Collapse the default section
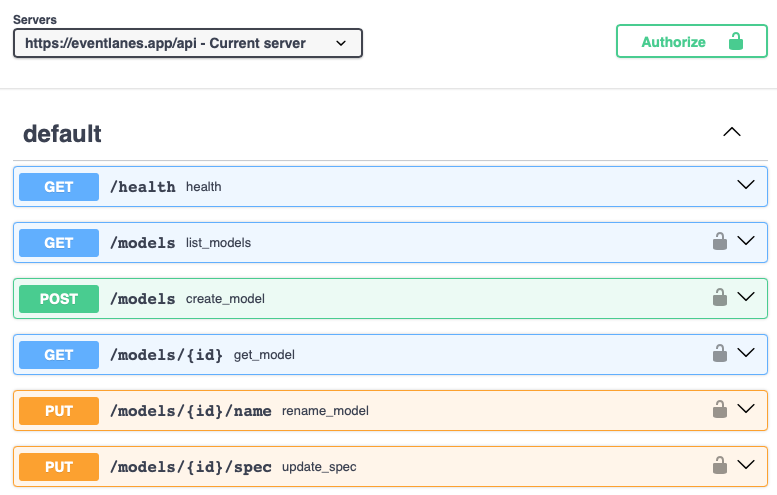This screenshot has width=777, height=495. 732,132
